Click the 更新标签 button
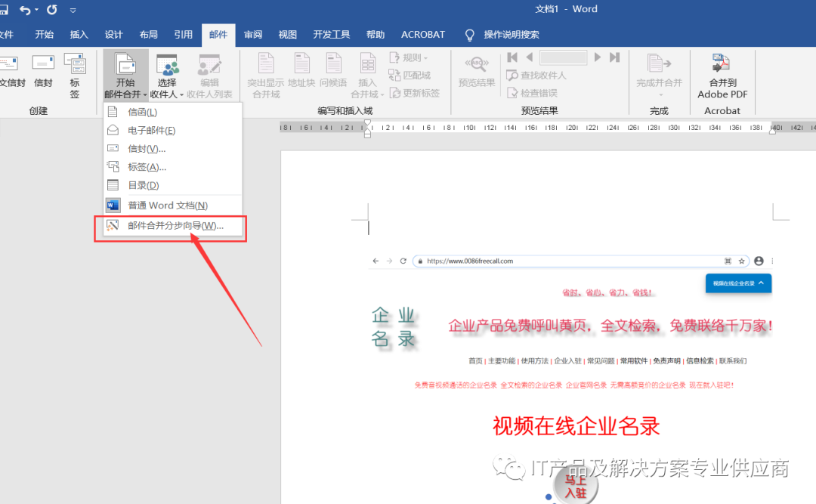Image resolution: width=816 pixels, height=504 pixels. point(415,93)
